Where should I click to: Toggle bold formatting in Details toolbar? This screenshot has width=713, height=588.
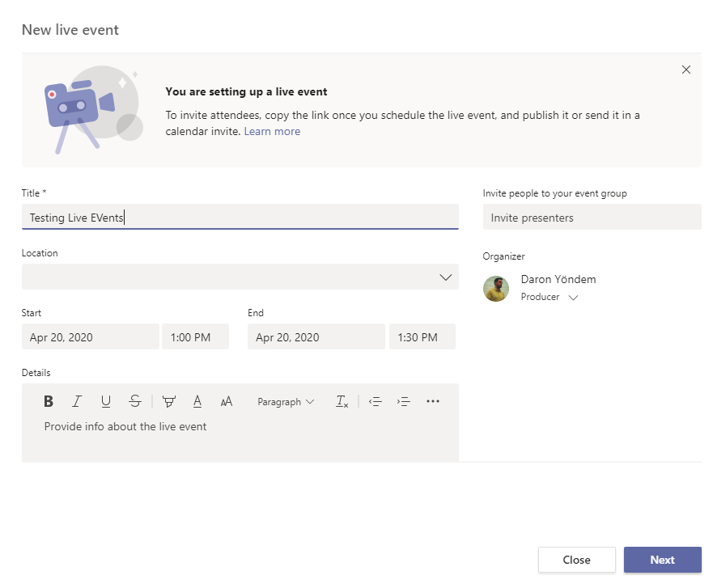coord(49,401)
